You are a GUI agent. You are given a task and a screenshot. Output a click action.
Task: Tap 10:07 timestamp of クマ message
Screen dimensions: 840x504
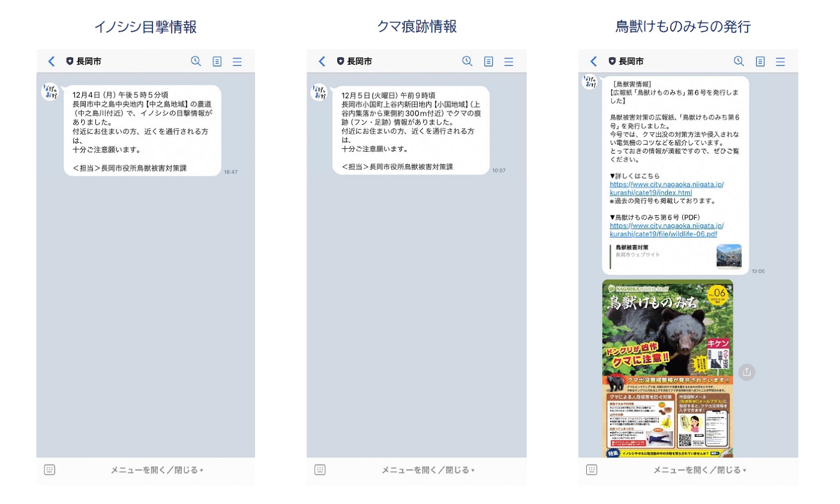point(499,171)
